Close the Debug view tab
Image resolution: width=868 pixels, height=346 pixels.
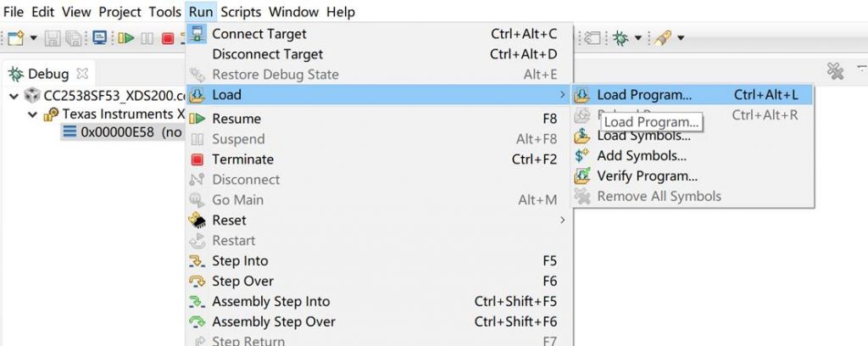coord(82,74)
